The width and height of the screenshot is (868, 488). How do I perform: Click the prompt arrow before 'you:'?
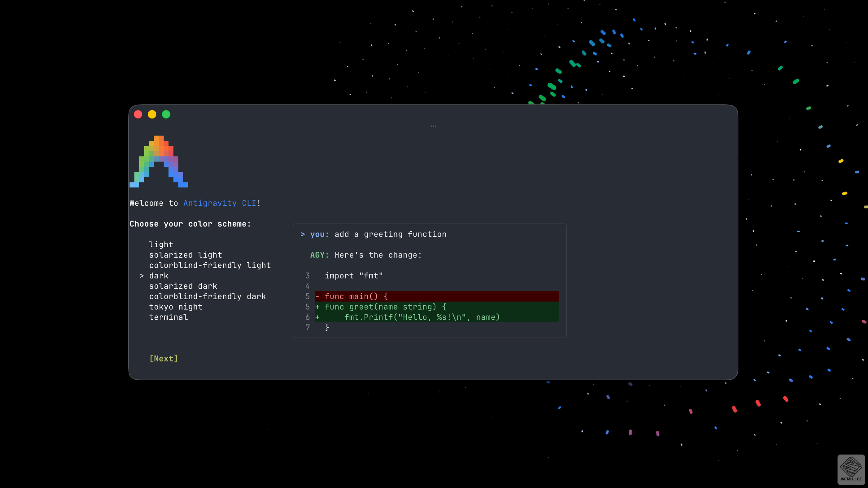[303, 234]
